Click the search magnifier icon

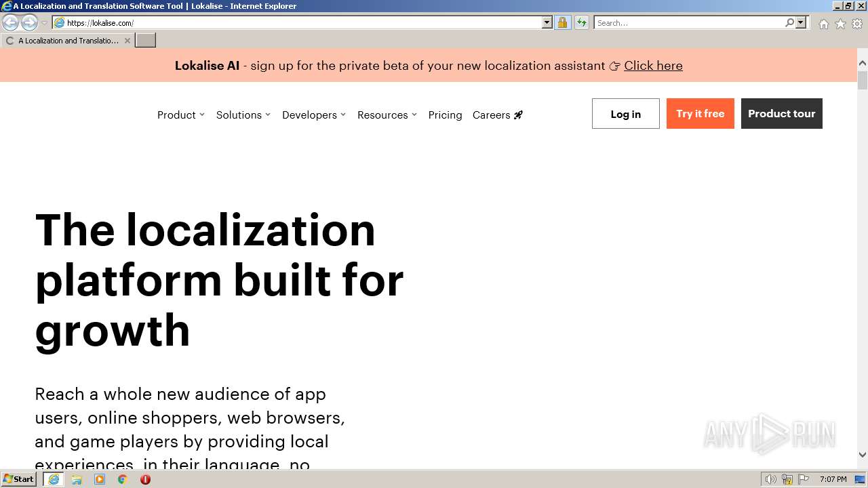[789, 22]
